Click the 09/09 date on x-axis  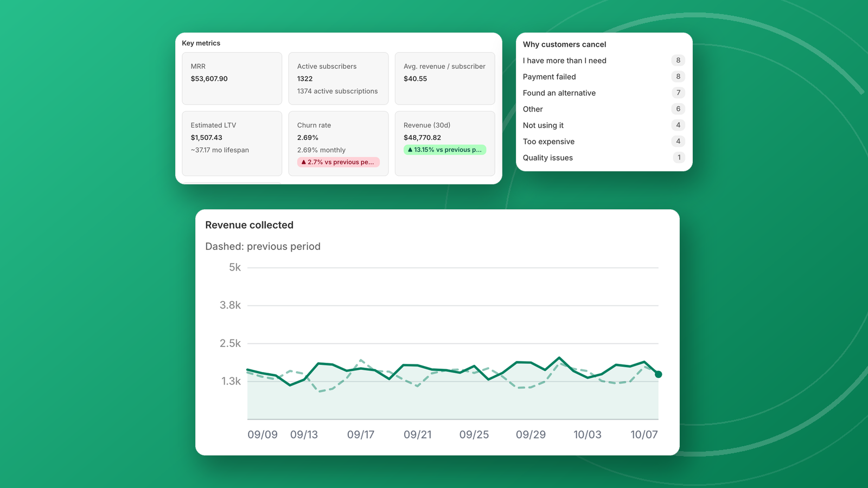(x=263, y=435)
